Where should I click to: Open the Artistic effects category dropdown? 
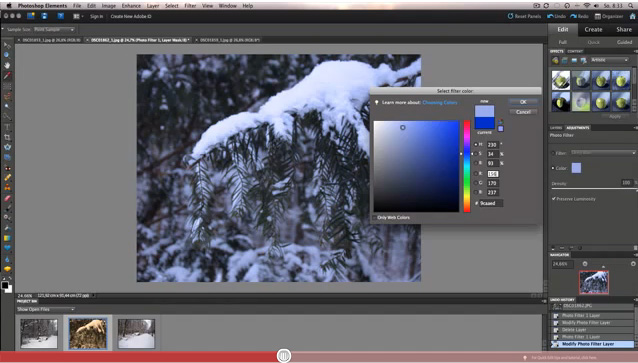[x=610, y=60]
